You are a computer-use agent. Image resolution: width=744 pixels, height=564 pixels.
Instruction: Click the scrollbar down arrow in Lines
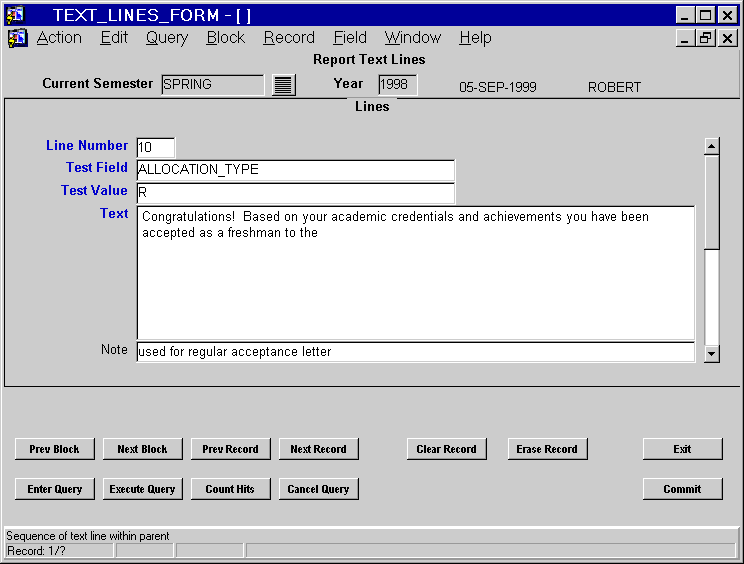pyautogui.click(x=712, y=354)
